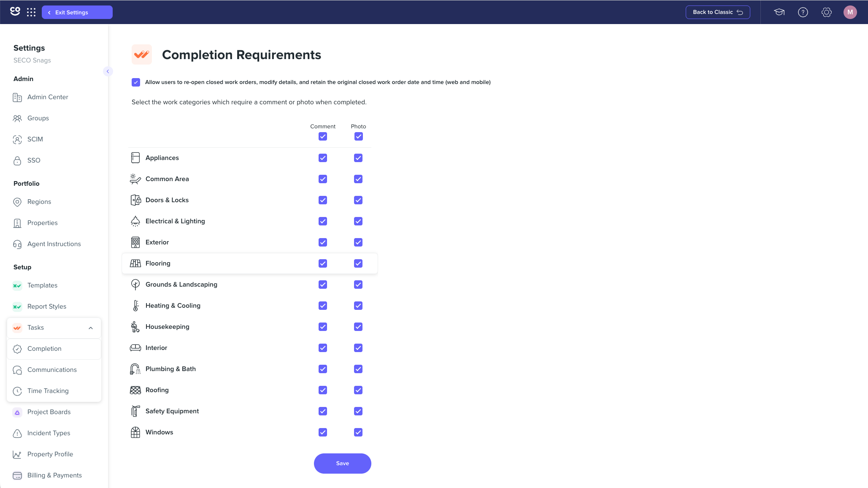Image resolution: width=868 pixels, height=488 pixels.
Task: Click the Safety Equipment extinguisher icon
Action: click(x=135, y=411)
